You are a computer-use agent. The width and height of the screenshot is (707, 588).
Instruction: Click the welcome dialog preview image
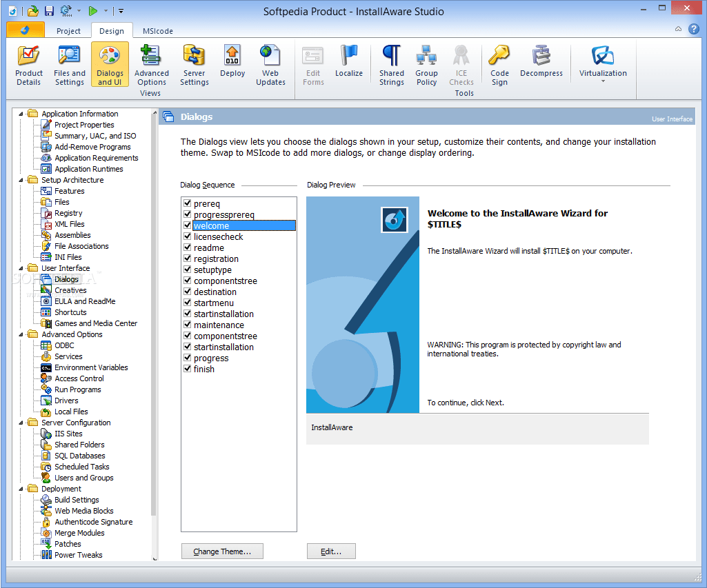[x=363, y=305]
